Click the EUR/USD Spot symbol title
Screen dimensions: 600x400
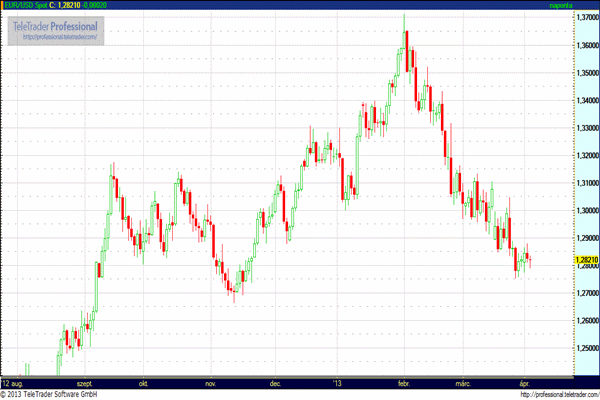[x=27, y=6]
